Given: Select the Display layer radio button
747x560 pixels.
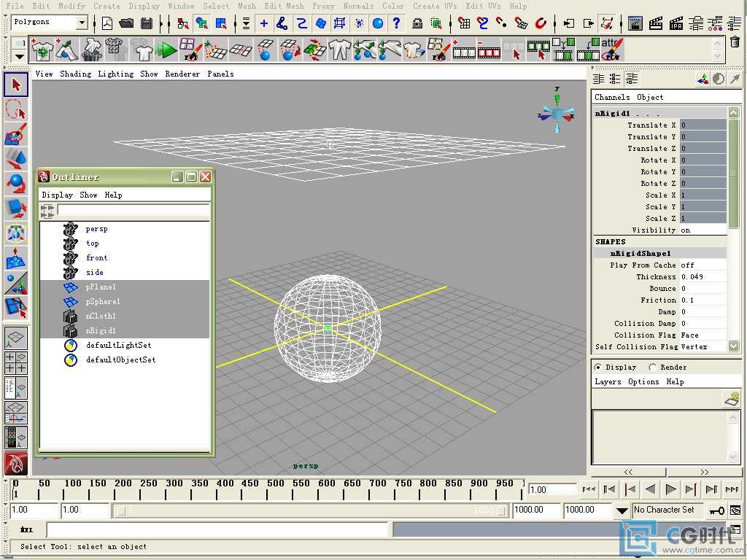Looking at the screenshot, I should click(598, 367).
